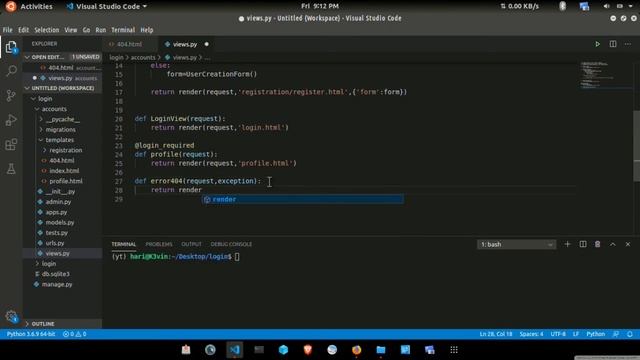Image resolution: width=640 pixels, height=360 pixels.
Task: Switch to the 404.html editor tab
Action: pos(129,44)
